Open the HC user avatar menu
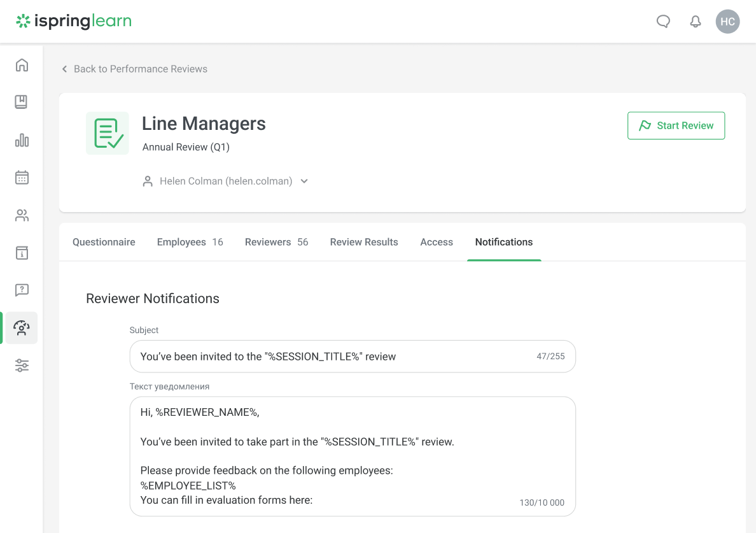Screen dimensions: 756x533 tap(727, 22)
